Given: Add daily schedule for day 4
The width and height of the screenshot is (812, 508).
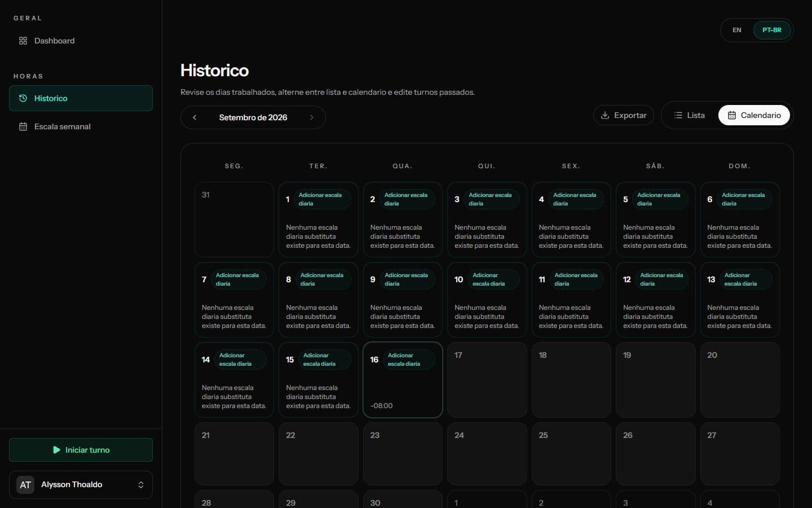Looking at the screenshot, I should [576, 199].
